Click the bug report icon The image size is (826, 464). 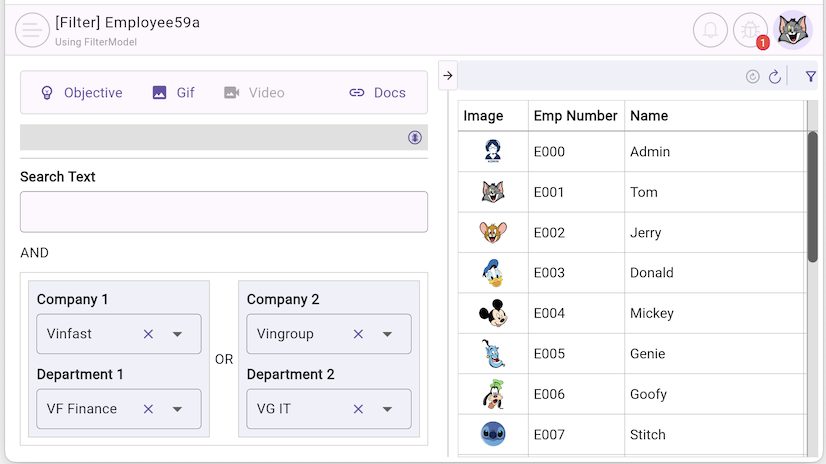pyautogui.click(x=750, y=30)
